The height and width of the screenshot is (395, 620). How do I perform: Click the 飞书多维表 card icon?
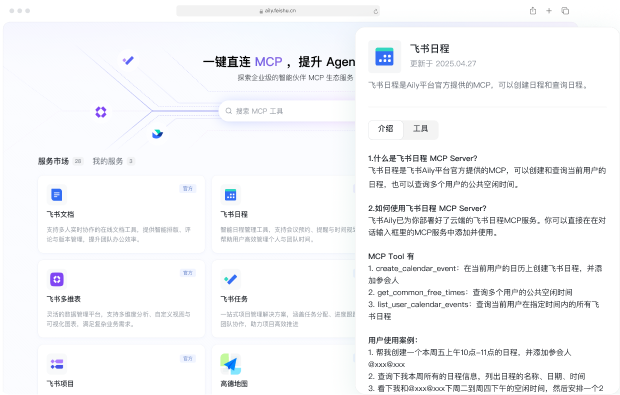(x=57, y=279)
